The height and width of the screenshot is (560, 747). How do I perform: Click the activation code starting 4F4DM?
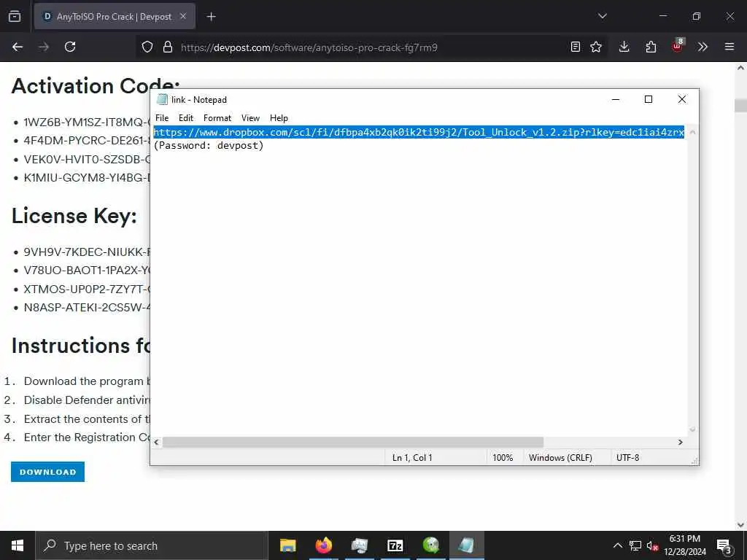click(87, 141)
